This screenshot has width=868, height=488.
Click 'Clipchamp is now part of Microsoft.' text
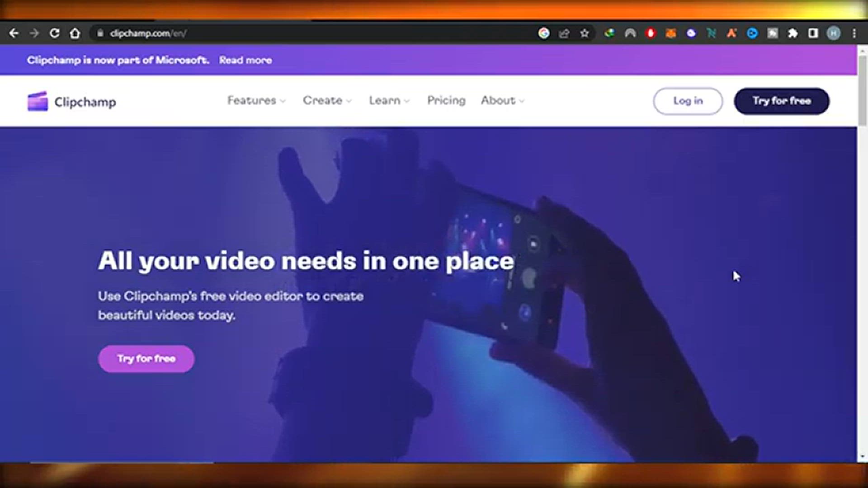[118, 60]
